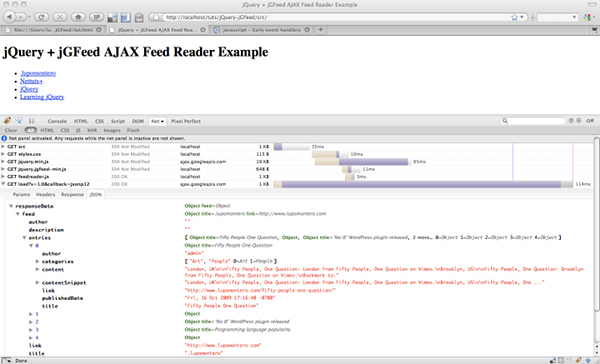Expand the categories JSON node

coord(38,261)
